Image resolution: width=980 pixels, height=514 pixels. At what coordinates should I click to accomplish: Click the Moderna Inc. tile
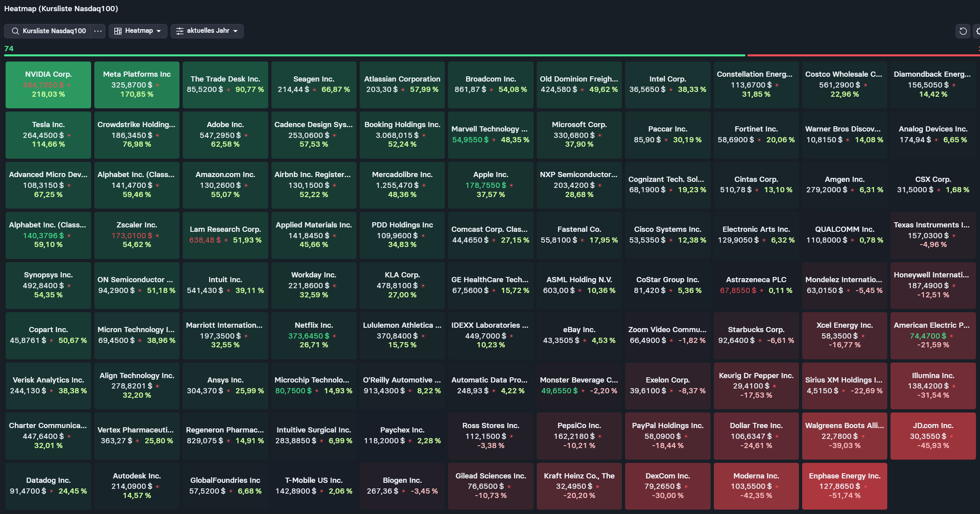coord(756,486)
